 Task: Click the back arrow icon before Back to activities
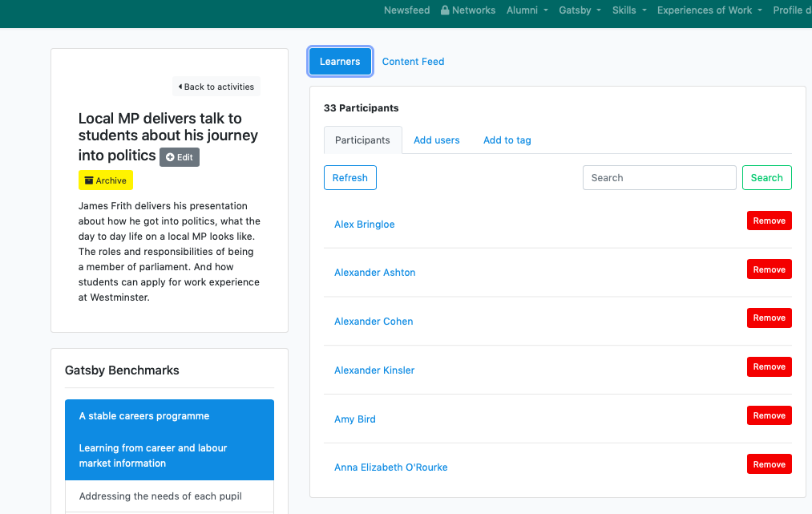[x=180, y=87]
